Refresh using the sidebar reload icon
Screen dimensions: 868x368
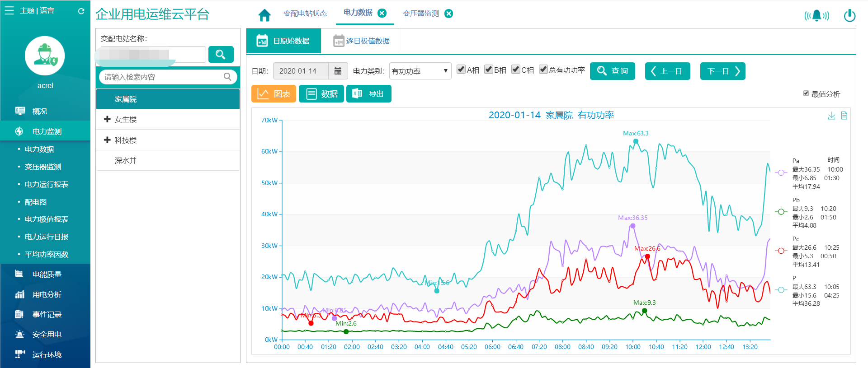(81, 11)
